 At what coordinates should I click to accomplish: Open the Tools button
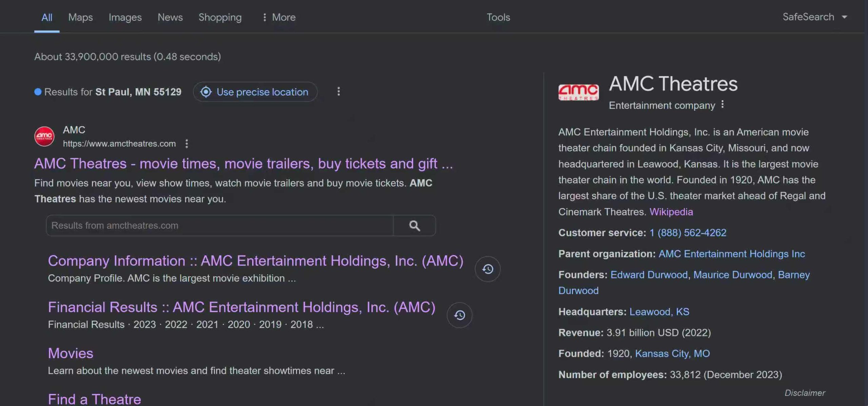coord(498,17)
